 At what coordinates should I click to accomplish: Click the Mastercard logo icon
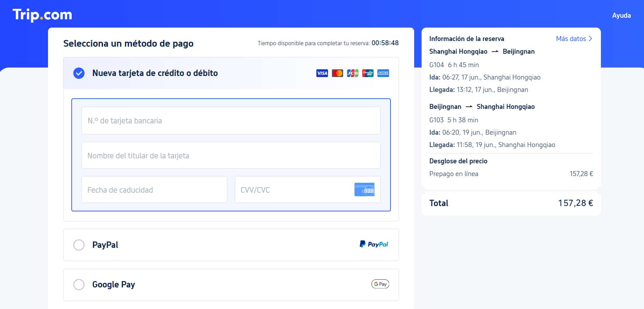(337, 73)
